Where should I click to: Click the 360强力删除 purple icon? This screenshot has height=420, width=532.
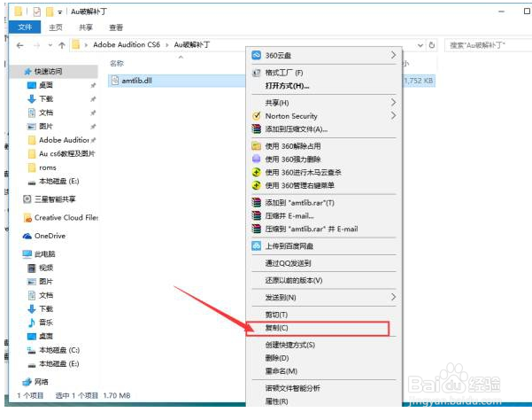click(256, 159)
